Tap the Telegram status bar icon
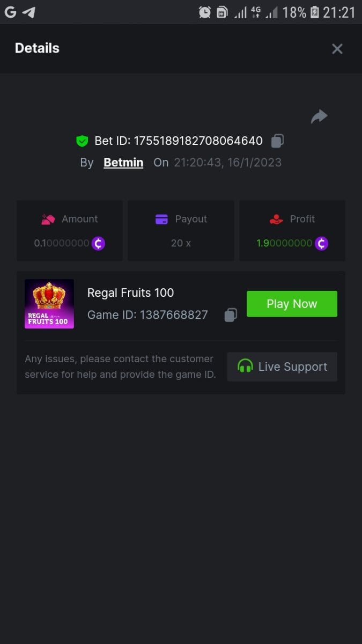This screenshot has width=362, height=644. (x=28, y=12)
